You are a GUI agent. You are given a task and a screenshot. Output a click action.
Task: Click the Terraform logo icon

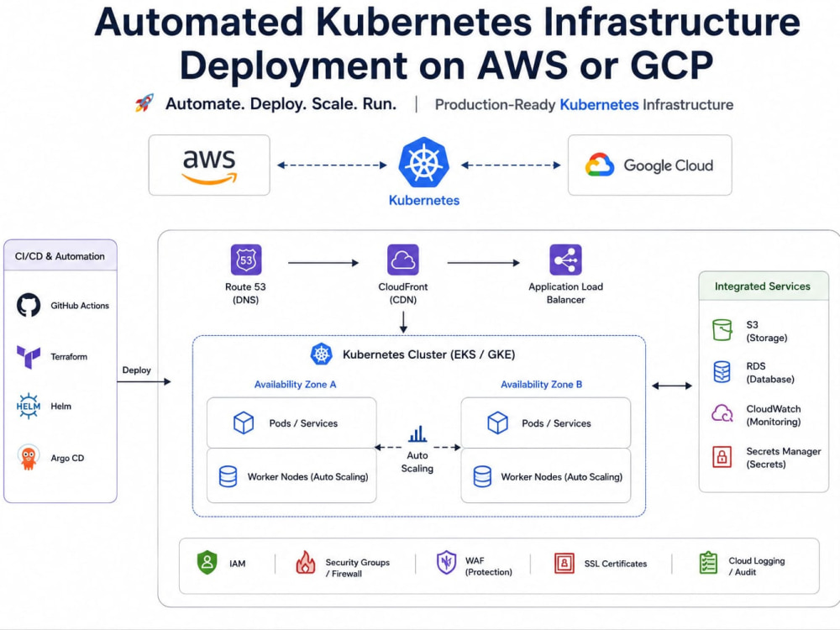click(x=29, y=357)
